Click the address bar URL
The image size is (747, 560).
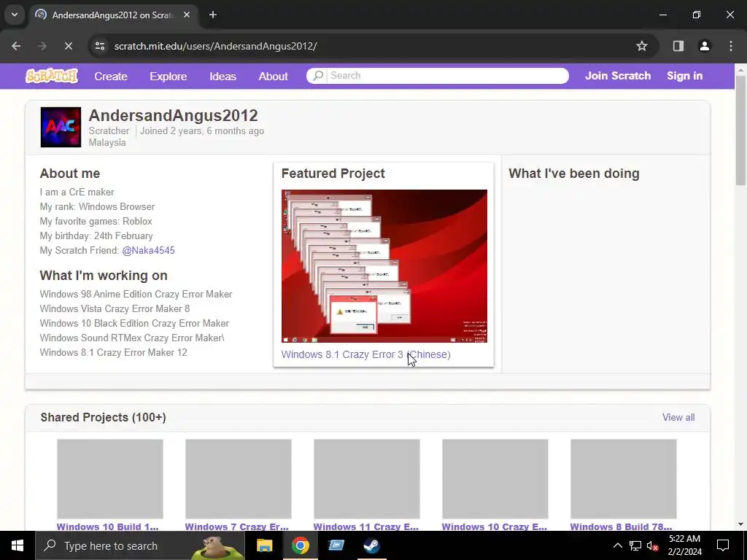(215, 46)
